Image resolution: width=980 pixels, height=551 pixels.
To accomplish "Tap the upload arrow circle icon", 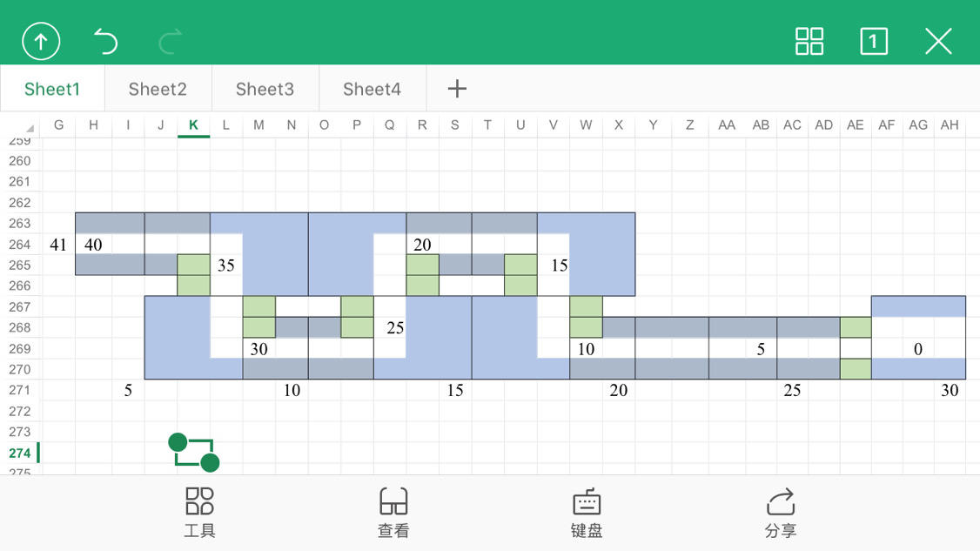I will click(41, 41).
